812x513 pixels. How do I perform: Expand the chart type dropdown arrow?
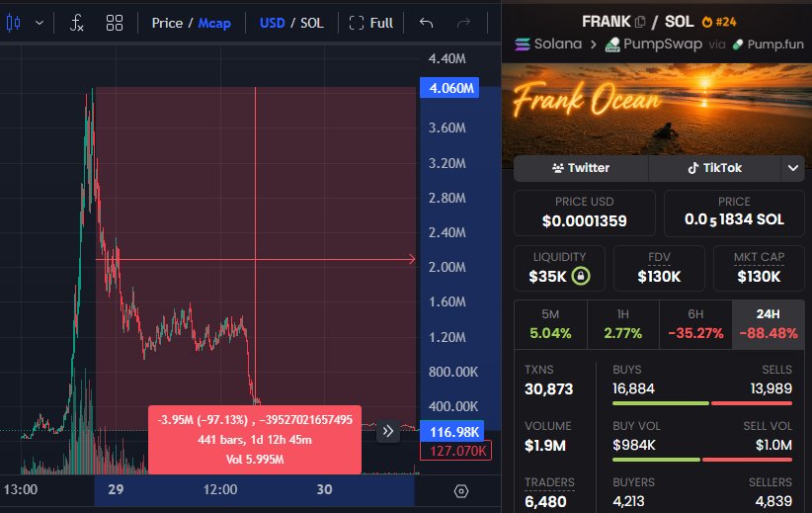pyautogui.click(x=40, y=23)
